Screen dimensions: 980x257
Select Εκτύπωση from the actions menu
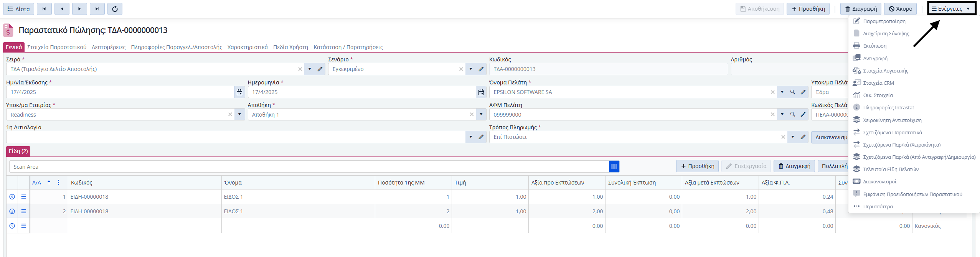tap(874, 46)
